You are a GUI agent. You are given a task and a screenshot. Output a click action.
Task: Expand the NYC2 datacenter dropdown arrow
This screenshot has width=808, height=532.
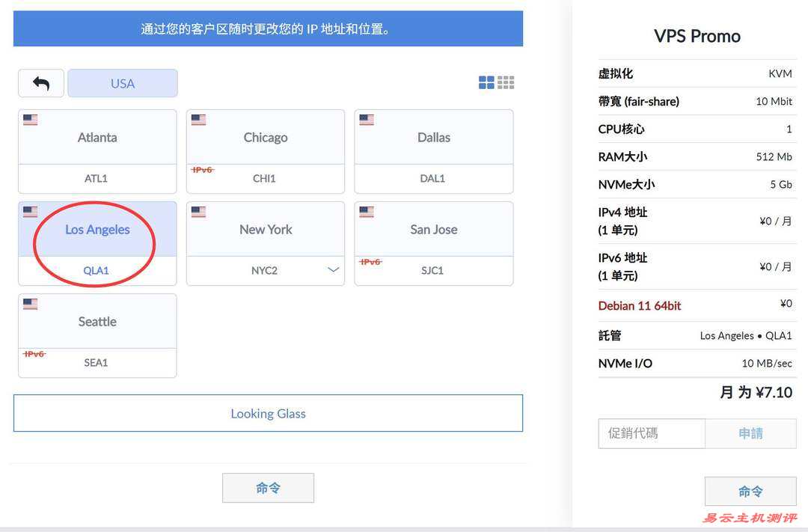click(334, 270)
